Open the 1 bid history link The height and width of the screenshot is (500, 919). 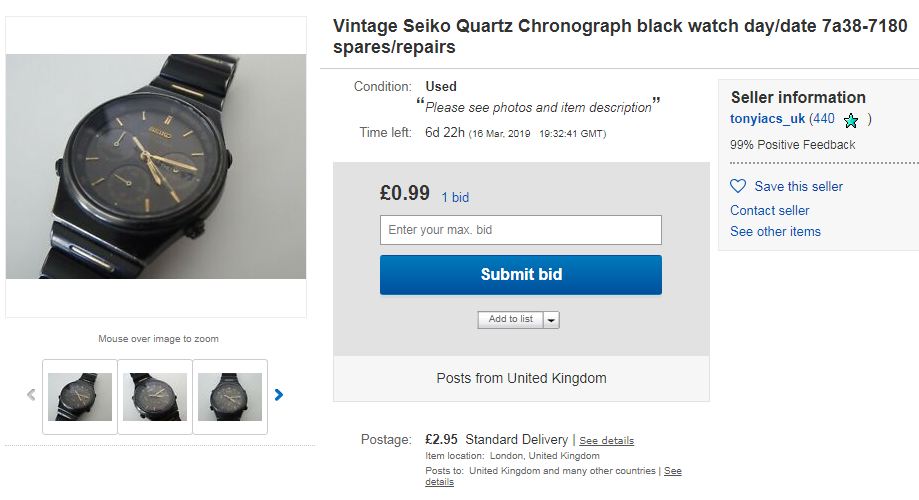[455, 198]
